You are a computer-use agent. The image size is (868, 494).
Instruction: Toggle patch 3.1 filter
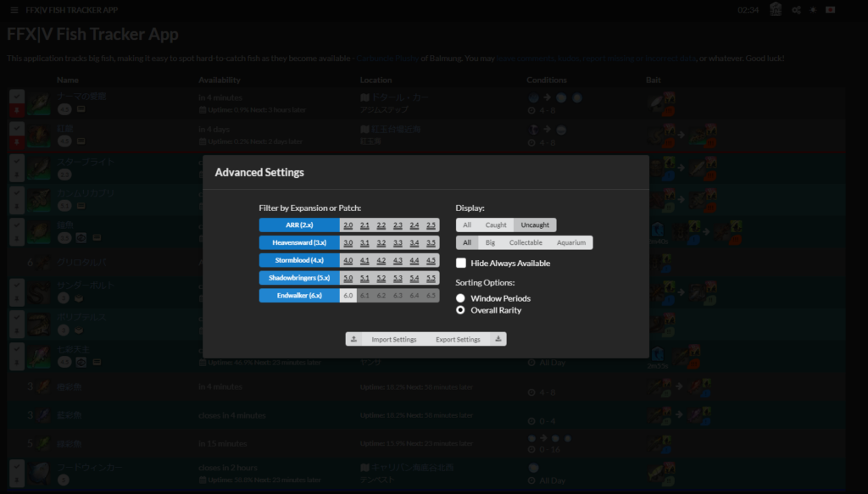coord(364,243)
